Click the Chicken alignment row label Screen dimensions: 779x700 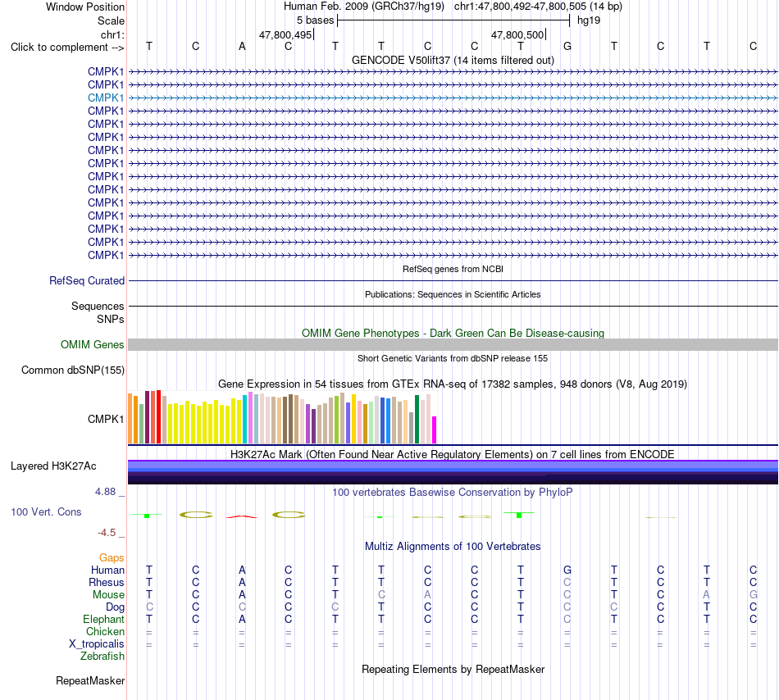[105, 631]
